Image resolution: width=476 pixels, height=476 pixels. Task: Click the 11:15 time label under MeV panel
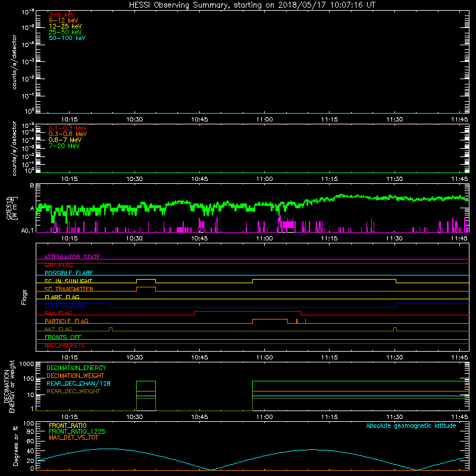[330, 179]
